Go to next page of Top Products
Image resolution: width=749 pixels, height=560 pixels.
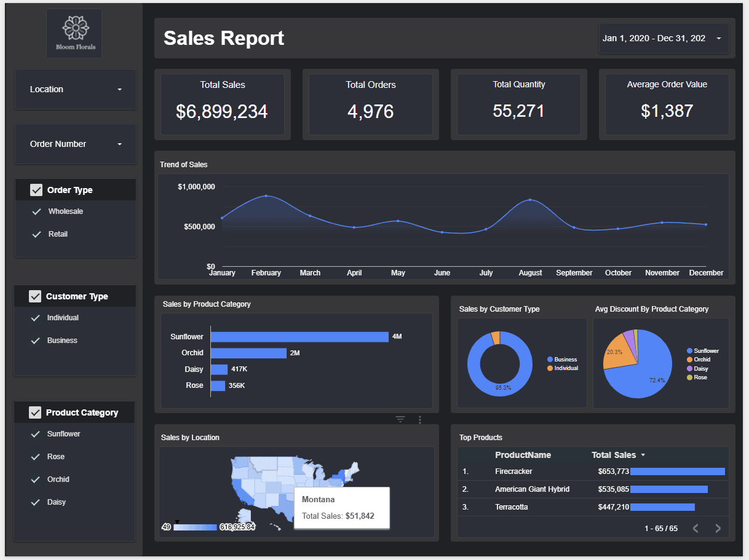(717, 528)
